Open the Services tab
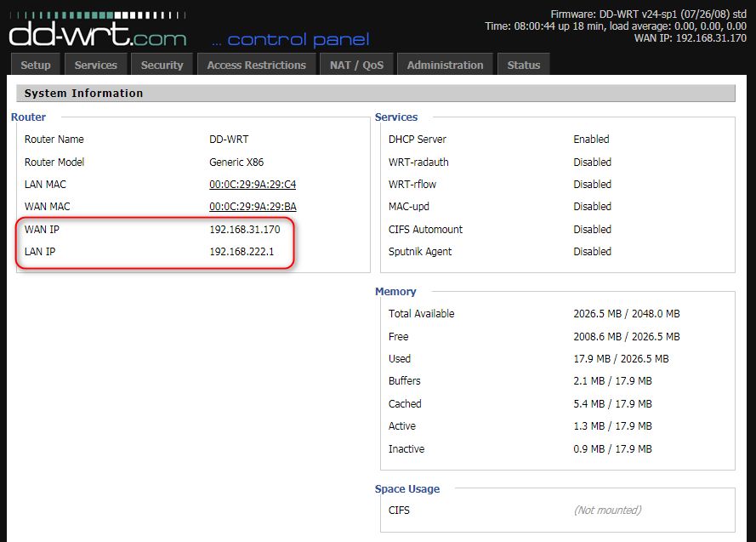Image resolution: width=756 pixels, height=542 pixels. point(95,64)
